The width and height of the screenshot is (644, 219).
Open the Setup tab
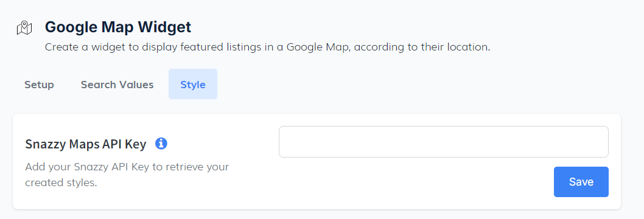pos(39,85)
